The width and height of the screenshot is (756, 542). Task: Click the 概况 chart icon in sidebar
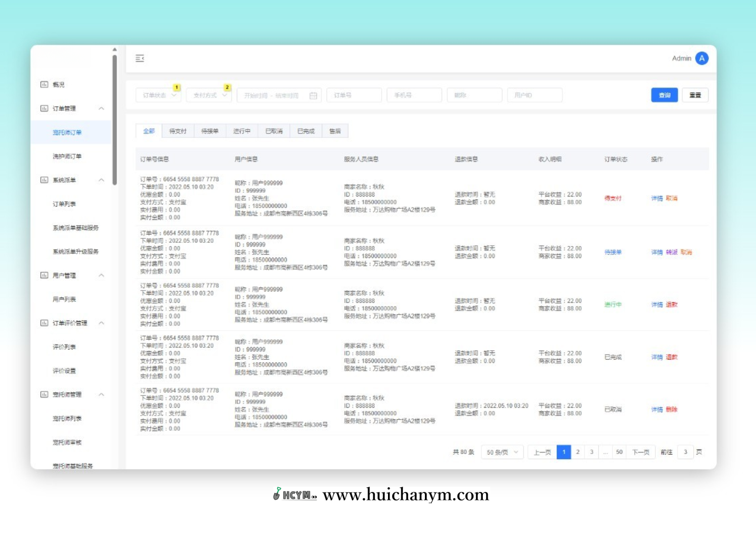44,84
